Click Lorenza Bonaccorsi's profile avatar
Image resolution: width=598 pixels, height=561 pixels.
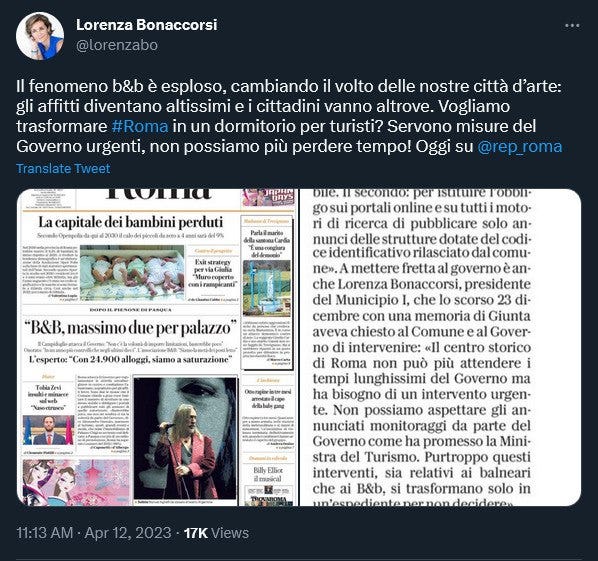click(x=40, y=36)
